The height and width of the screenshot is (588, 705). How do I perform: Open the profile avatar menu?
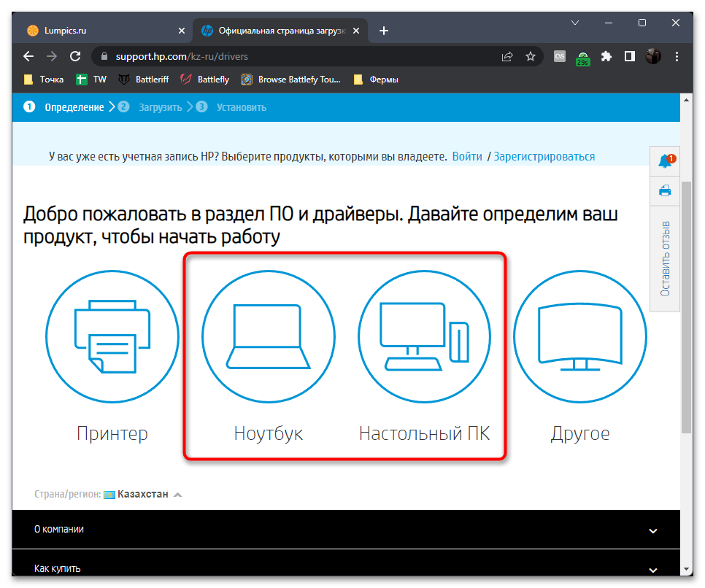(653, 56)
